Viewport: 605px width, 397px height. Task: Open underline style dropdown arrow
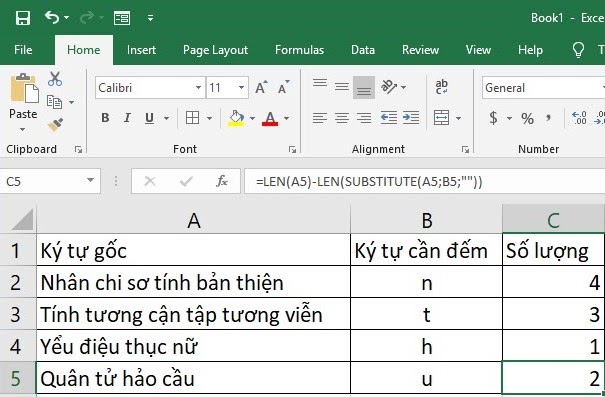pos(167,118)
